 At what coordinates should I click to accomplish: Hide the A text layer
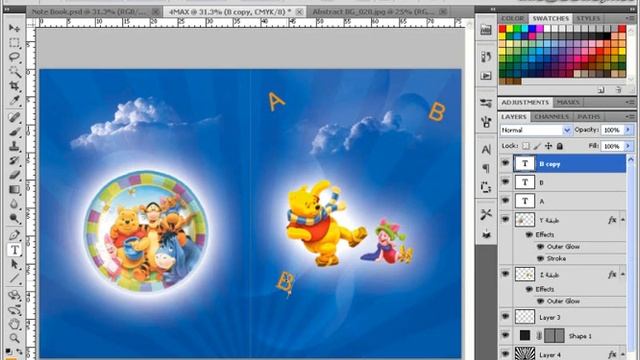pos(505,201)
